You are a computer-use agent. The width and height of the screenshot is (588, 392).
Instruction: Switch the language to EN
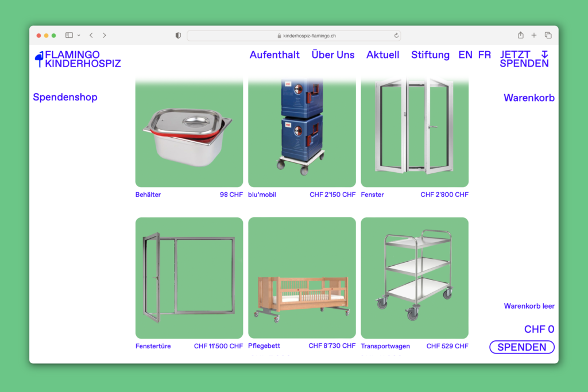point(465,55)
